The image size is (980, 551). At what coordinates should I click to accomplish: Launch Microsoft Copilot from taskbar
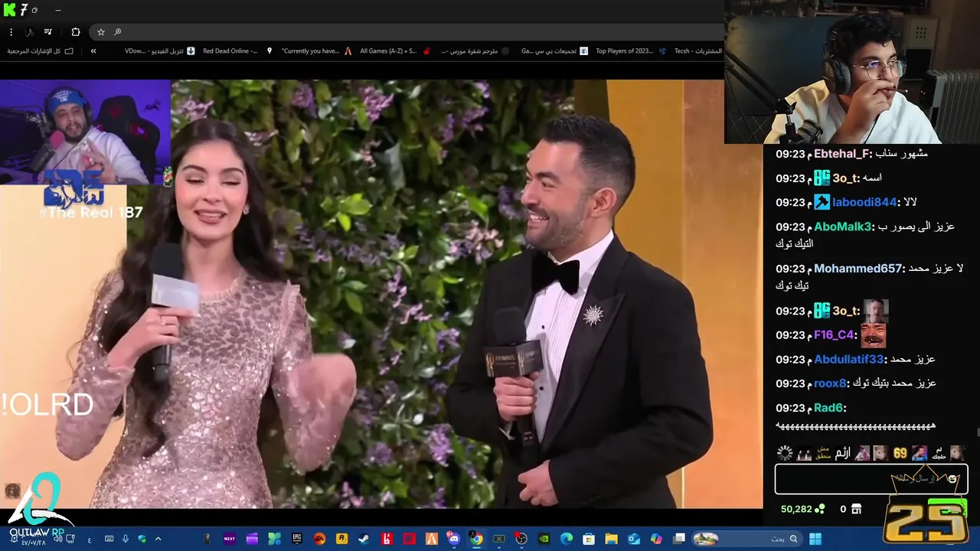coord(656,539)
